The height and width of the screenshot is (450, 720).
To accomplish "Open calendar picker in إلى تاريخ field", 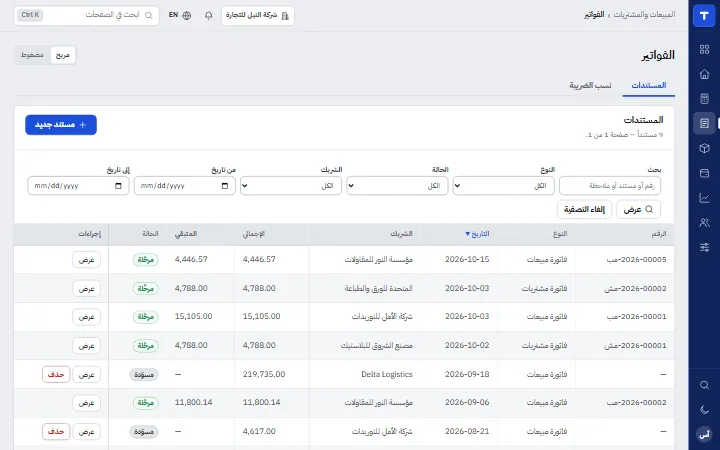I will [118, 186].
